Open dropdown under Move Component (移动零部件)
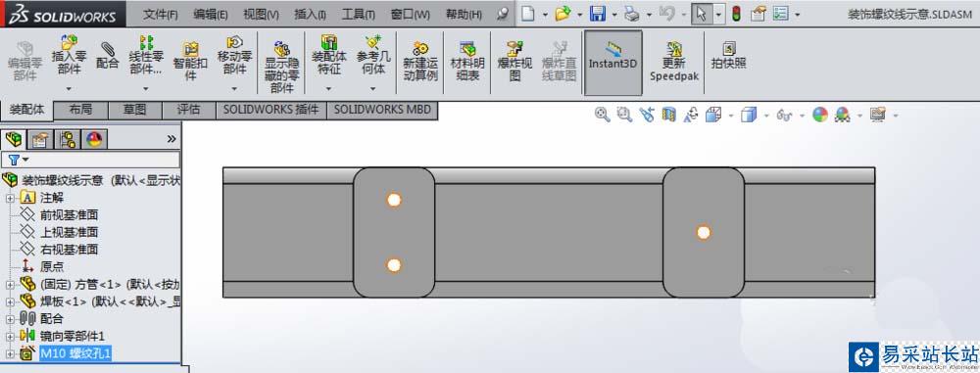This screenshot has width=980, height=373. [234, 89]
